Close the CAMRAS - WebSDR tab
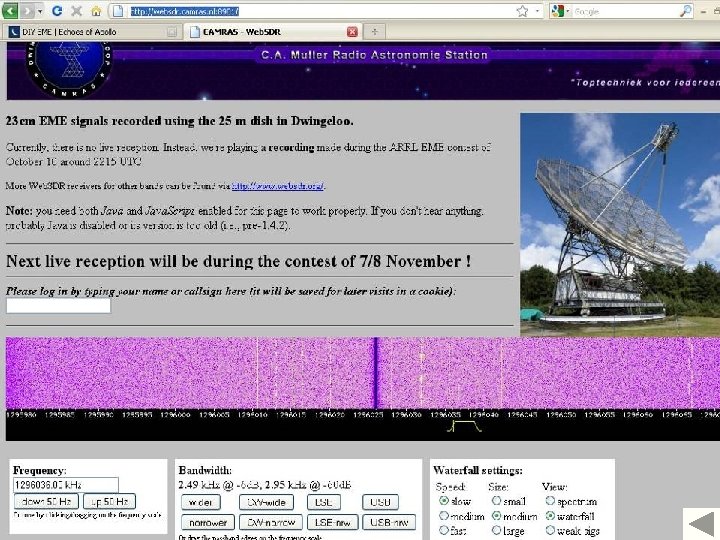 click(352, 32)
